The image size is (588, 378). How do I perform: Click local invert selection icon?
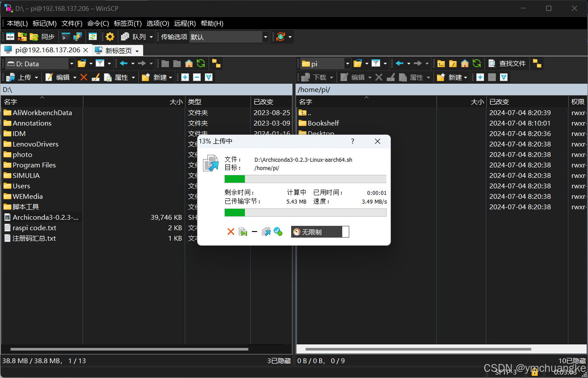(x=209, y=77)
